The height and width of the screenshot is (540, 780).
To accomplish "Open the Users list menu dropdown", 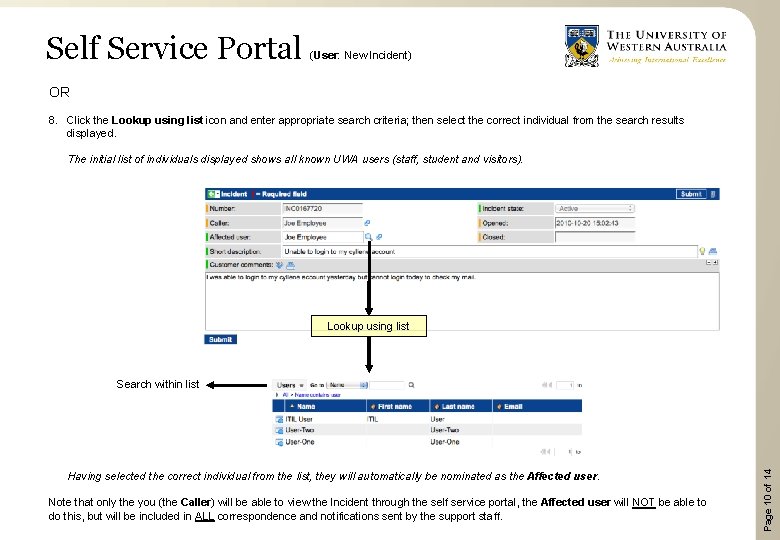I will (290, 385).
